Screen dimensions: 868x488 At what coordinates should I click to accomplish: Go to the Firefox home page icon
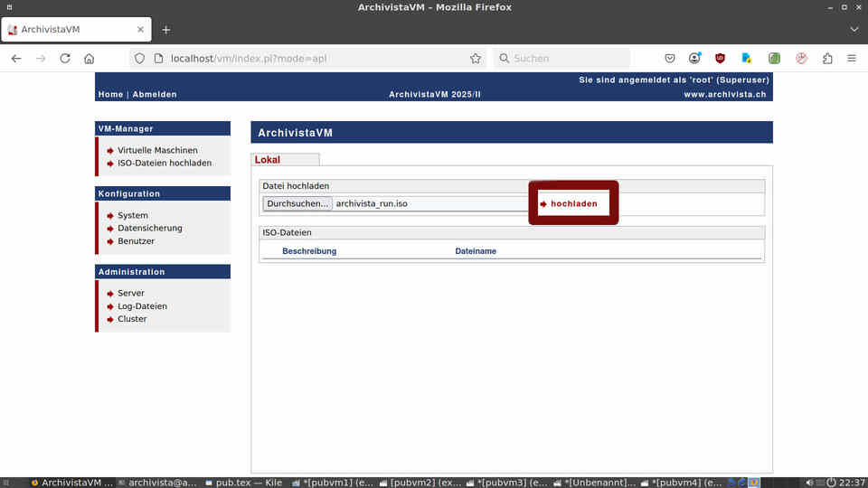tap(89, 58)
